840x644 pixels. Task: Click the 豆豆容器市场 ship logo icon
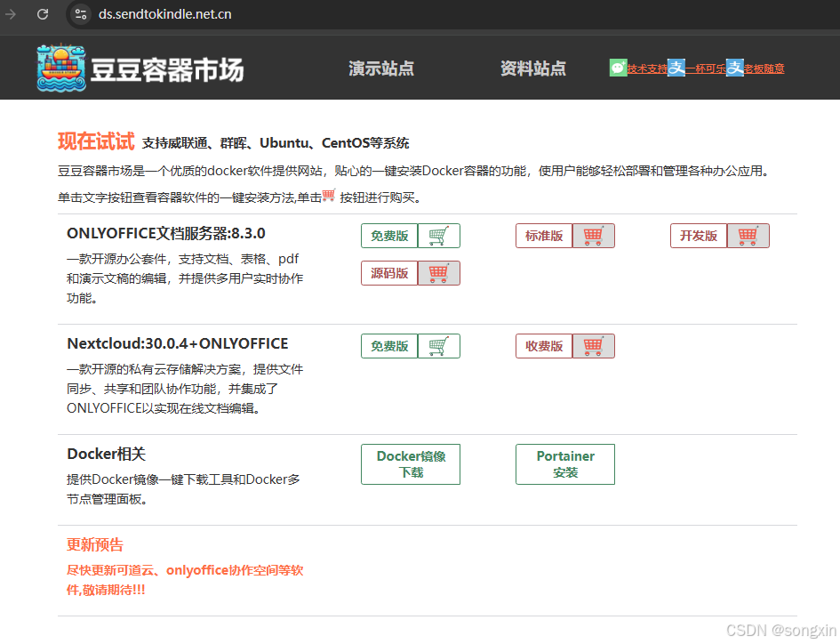point(61,68)
